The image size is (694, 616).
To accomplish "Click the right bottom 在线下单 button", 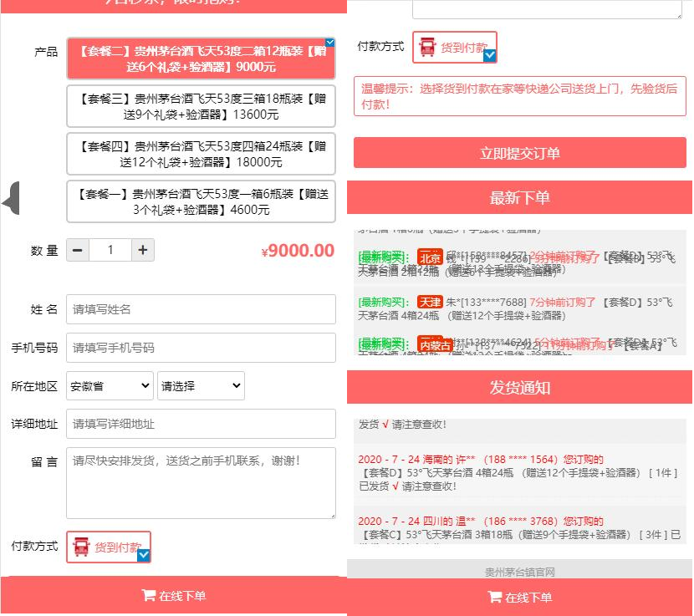I will coord(519,598).
